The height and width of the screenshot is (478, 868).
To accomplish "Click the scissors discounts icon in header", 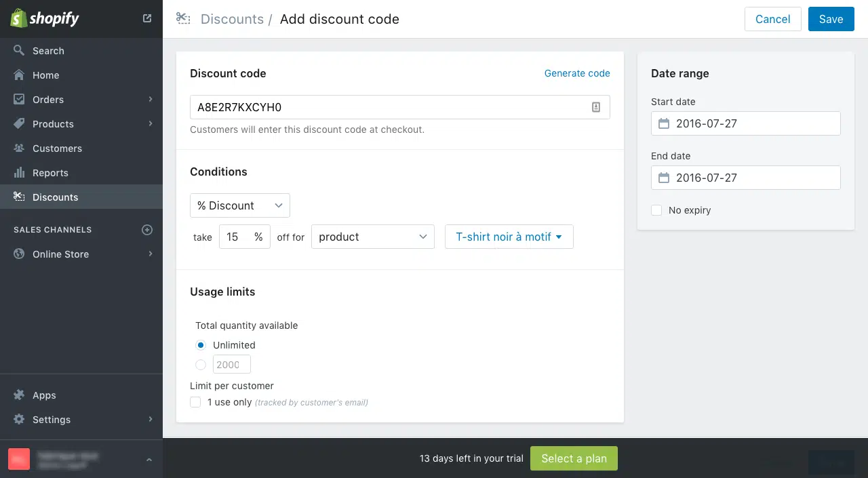I will [182, 18].
